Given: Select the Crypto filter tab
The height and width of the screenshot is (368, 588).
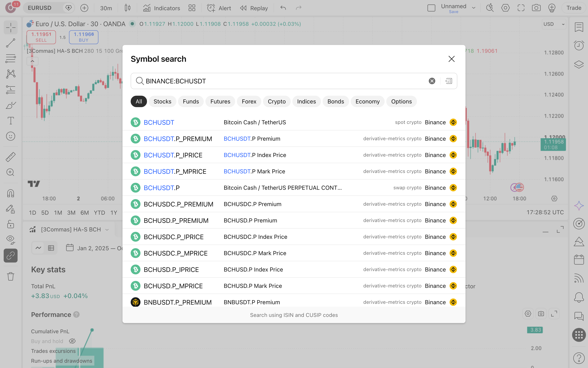Looking at the screenshot, I should point(276,101).
